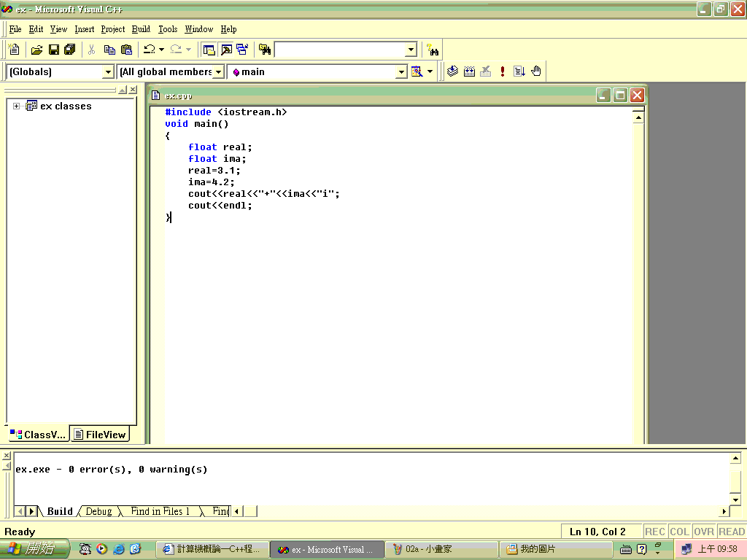
Task: Toggle a breakpoint with the hand icon
Action: [x=536, y=71]
